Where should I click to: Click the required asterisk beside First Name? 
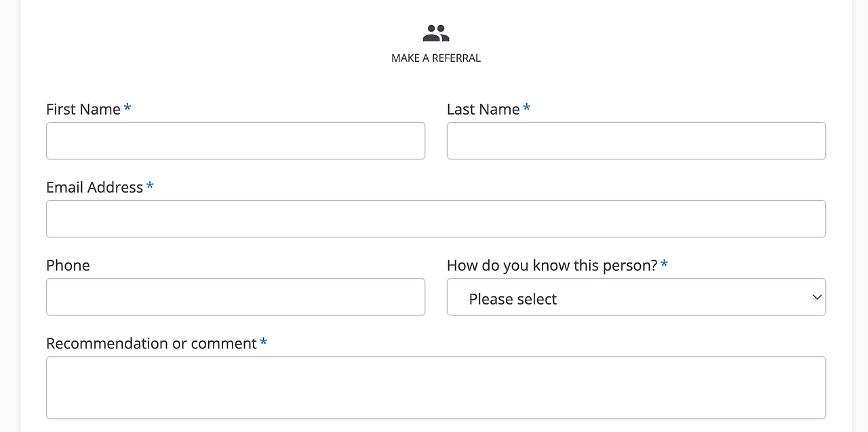[x=127, y=108]
